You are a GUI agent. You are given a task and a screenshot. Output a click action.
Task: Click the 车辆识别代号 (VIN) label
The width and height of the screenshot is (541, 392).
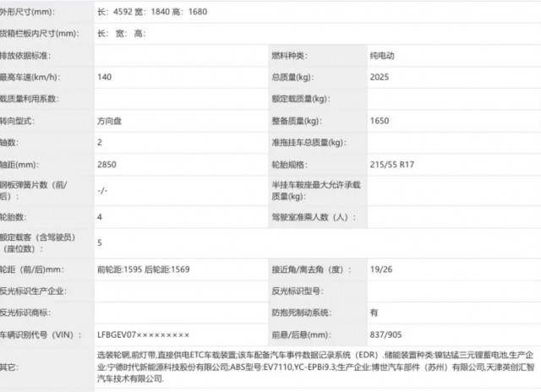41,335
